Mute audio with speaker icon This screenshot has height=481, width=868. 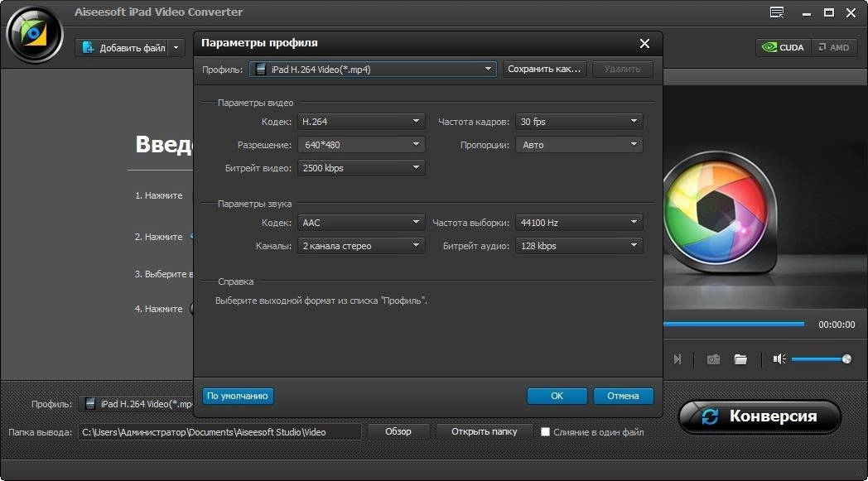pyautogui.click(x=779, y=359)
